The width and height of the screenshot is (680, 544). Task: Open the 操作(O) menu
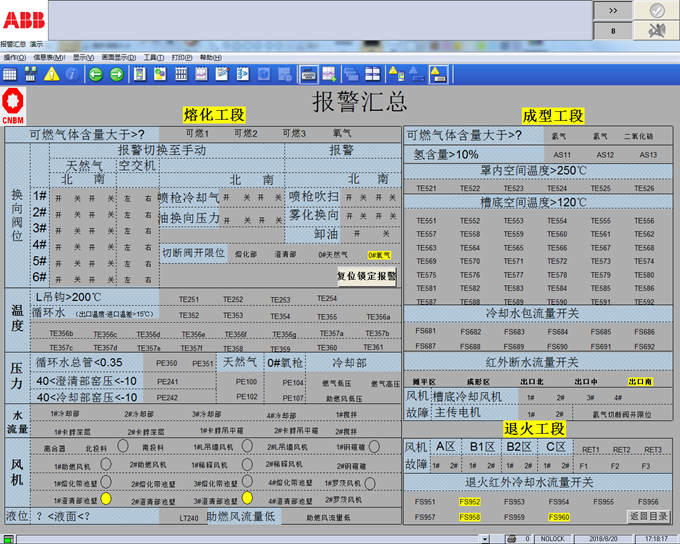(x=14, y=58)
